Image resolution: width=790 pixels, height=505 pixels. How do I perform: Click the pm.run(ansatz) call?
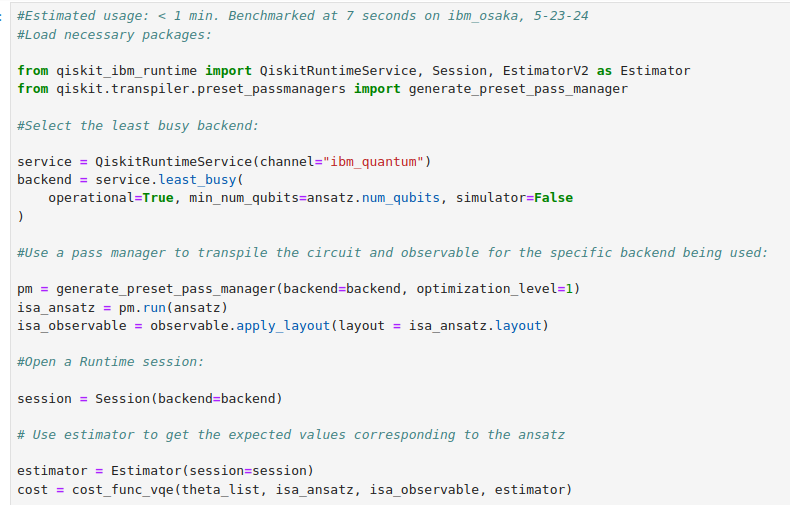point(173,307)
